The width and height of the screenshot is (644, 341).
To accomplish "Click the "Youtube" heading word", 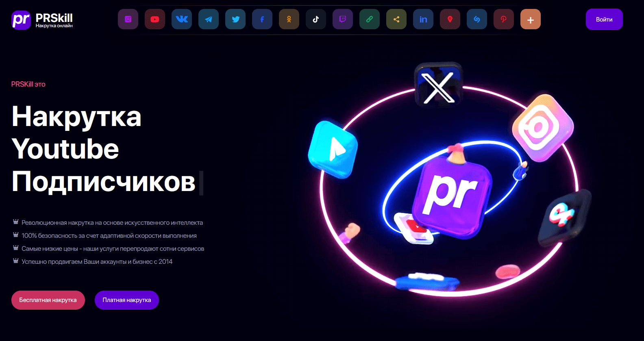I will tap(65, 149).
